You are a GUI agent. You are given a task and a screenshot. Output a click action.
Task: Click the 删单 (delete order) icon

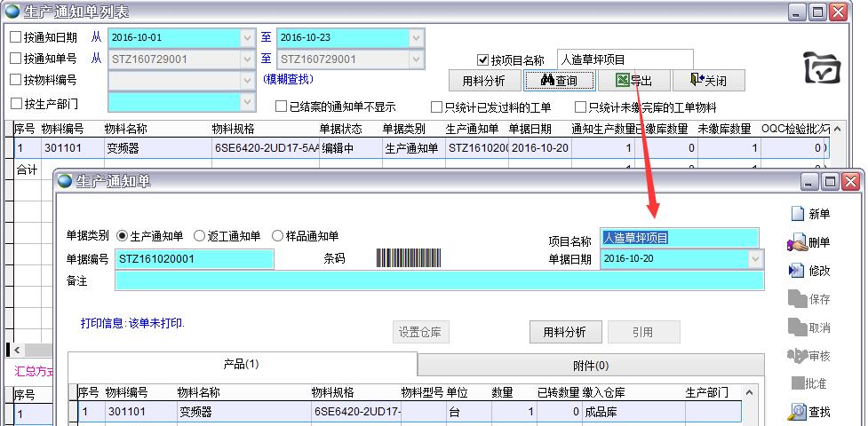[x=797, y=242]
